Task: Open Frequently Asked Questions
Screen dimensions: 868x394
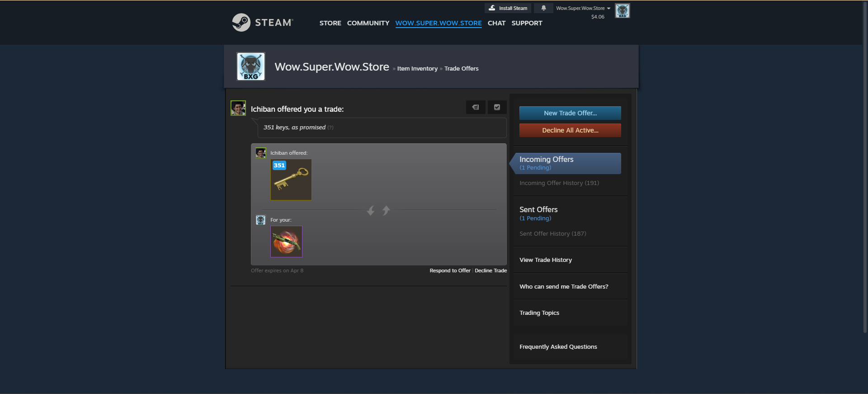Action: point(558,347)
